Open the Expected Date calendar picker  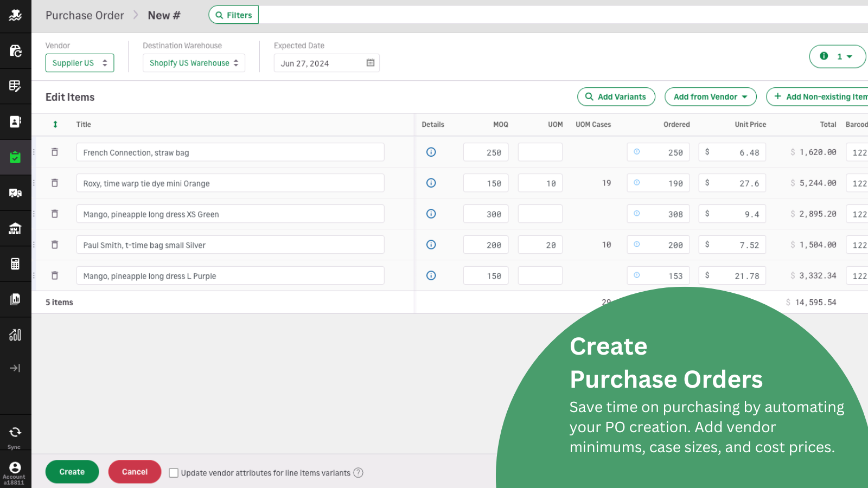point(371,63)
